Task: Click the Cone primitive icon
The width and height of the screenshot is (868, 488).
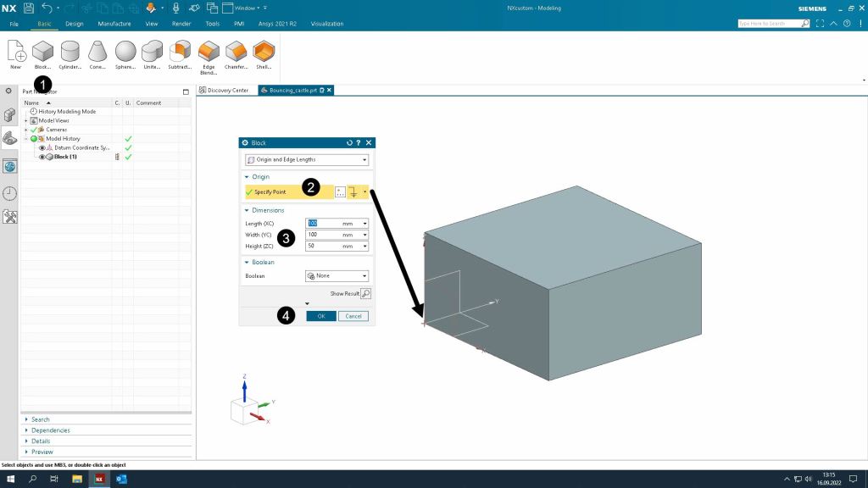Action: coord(97,53)
